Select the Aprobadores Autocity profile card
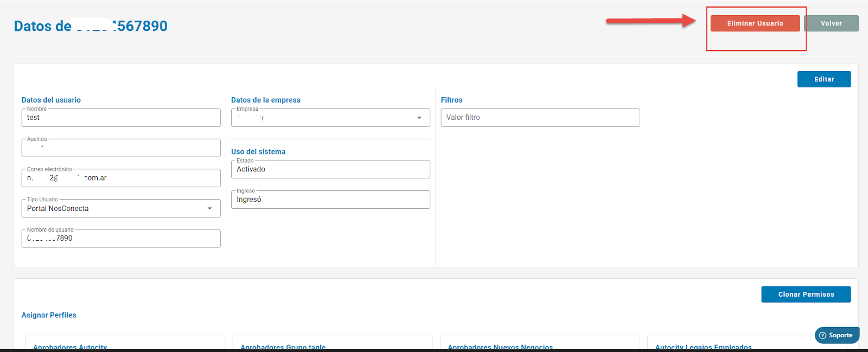This screenshot has width=868, height=352. (125, 343)
